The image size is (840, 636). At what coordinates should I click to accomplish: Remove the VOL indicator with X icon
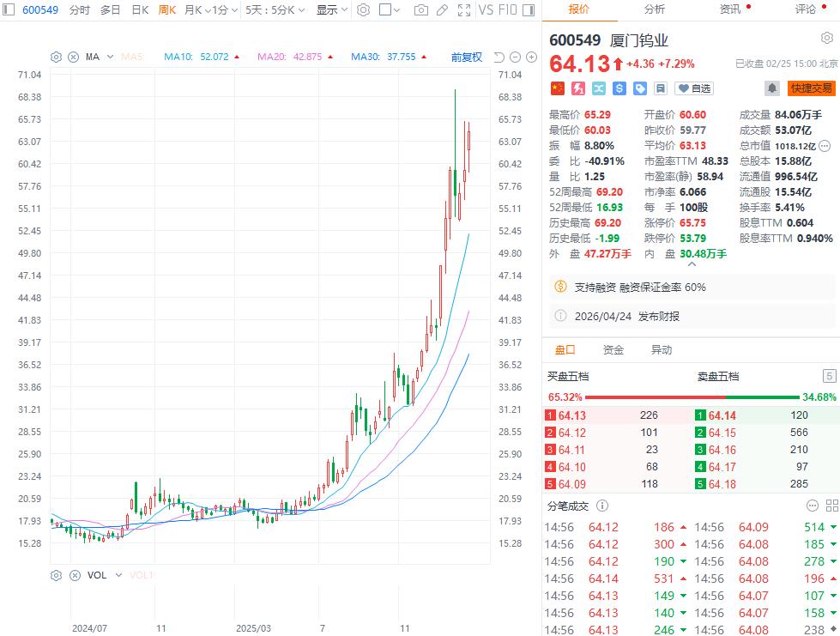[75, 575]
